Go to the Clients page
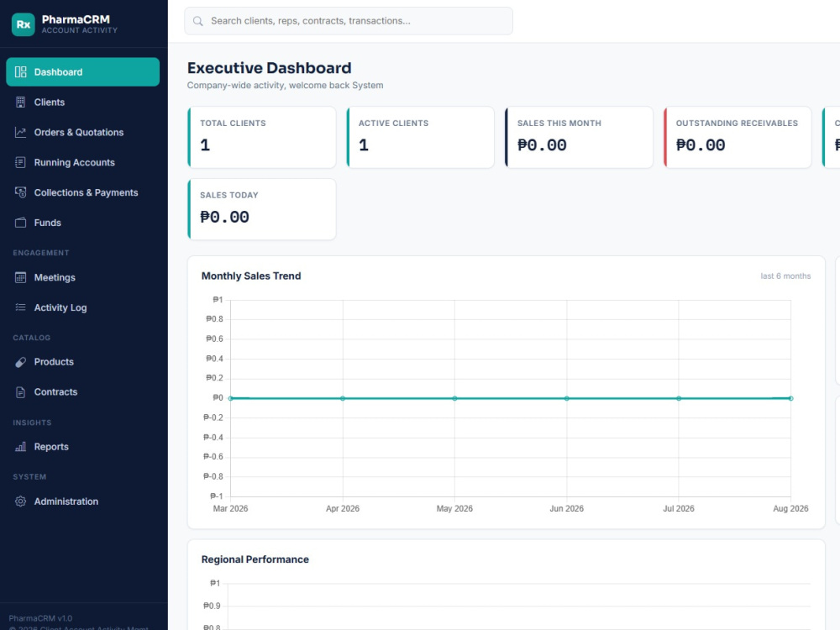Viewport: 840px width, 630px height. pyautogui.click(x=82, y=102)
